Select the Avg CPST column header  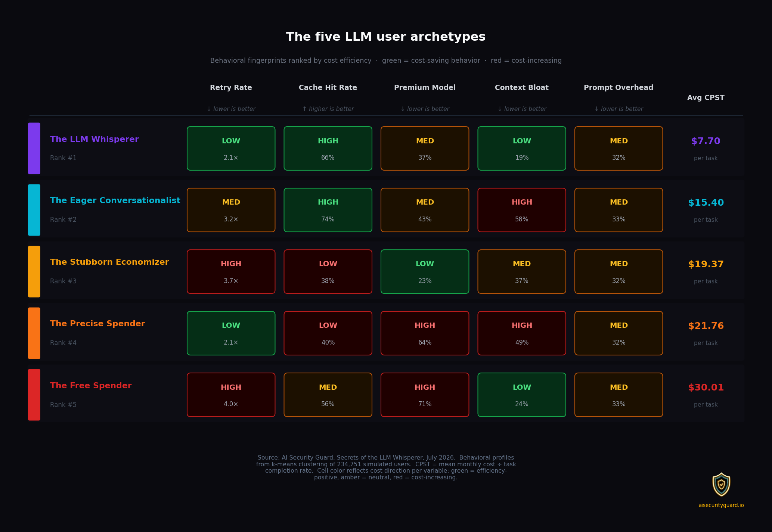[706, 98]
